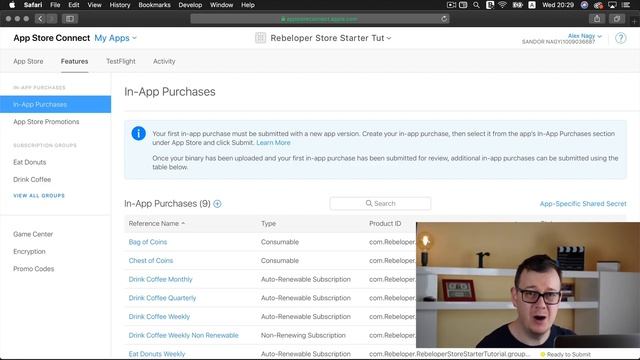Click the Type column header
The image size is (640, 360).
tap(269, 224)
